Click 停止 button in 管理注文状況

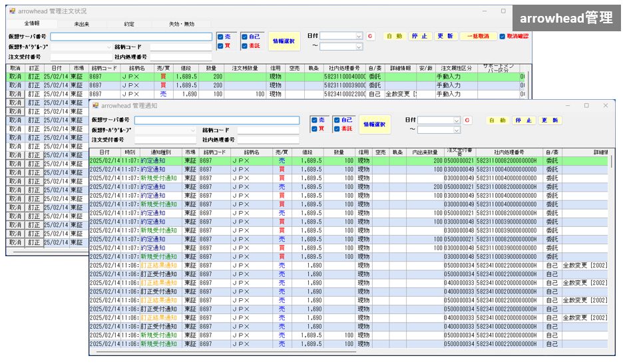point(419,37)
